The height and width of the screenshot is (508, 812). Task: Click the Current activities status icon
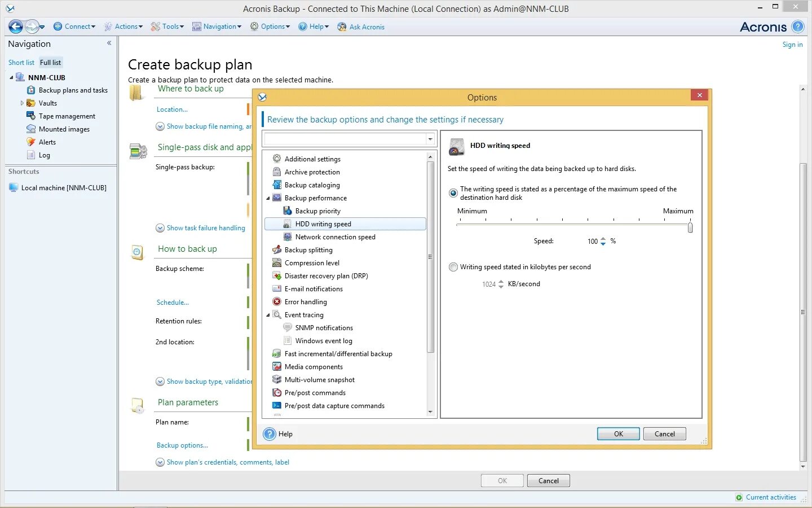[739, 497]
